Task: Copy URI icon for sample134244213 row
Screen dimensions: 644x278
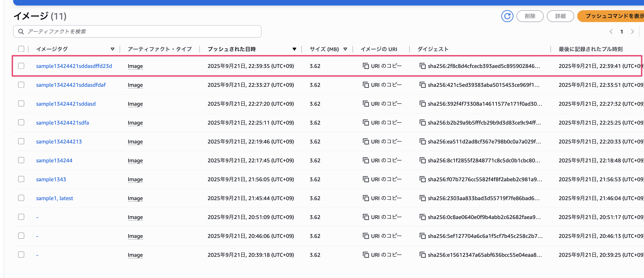Action: click(x=366, y=142)
